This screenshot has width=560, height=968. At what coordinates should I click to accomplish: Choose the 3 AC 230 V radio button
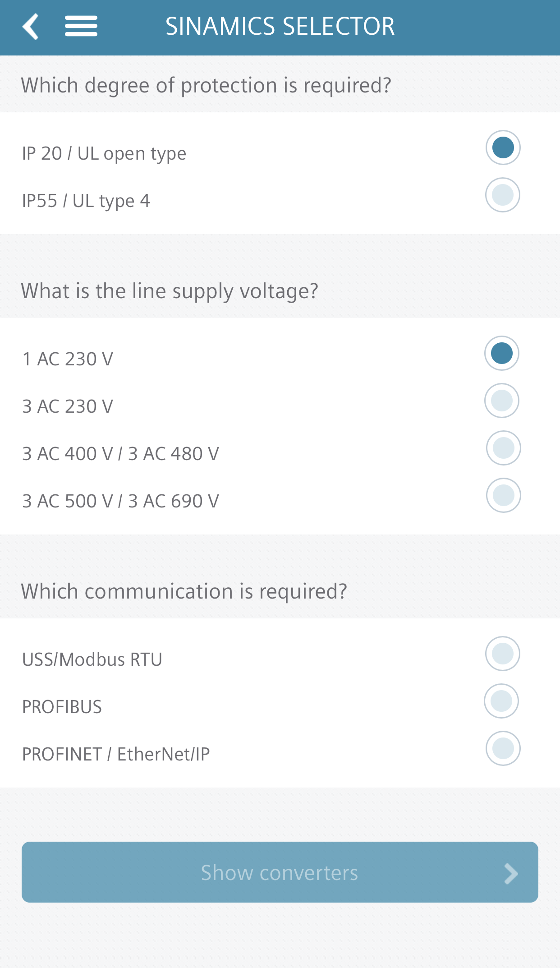tap(502, 401)
